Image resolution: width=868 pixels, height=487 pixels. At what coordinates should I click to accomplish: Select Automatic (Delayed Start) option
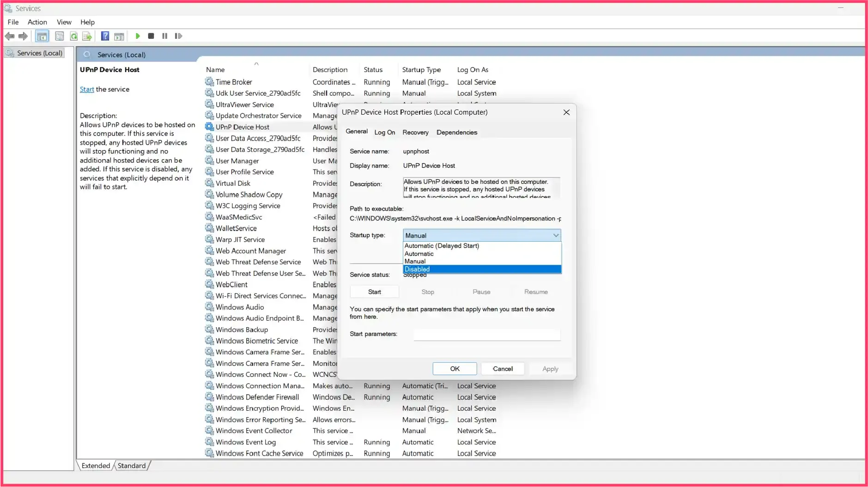pyautogui.click(x=441, y=245)
